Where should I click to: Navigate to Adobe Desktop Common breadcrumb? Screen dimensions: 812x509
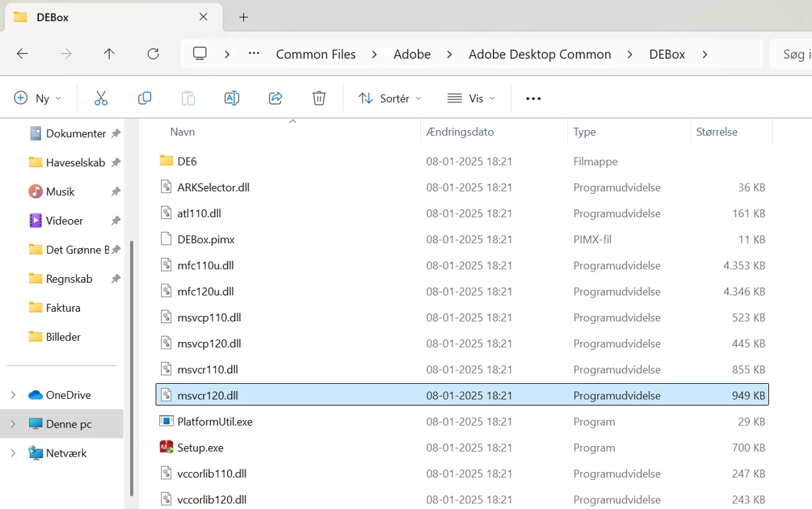(x=540, y=54)
